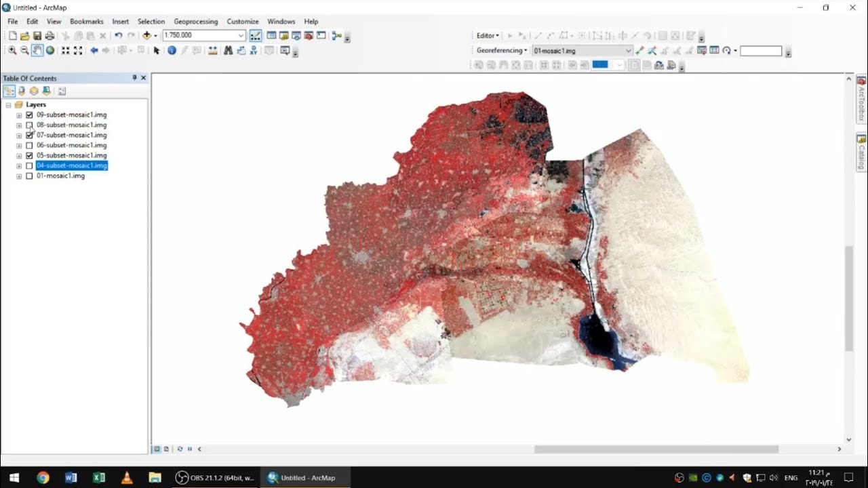Expand the 08-subset-mosaic1.img layer
This screenshot has width=868, height=488.
point(19,125)
